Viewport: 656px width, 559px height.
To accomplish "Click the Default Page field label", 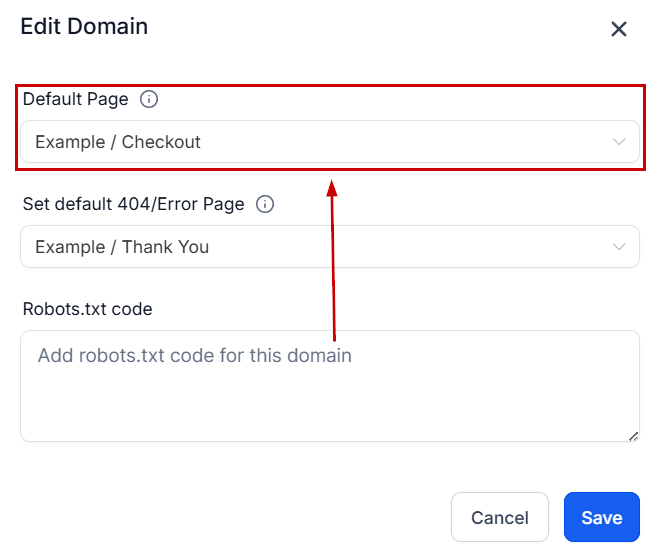I will tap(76, 99).
